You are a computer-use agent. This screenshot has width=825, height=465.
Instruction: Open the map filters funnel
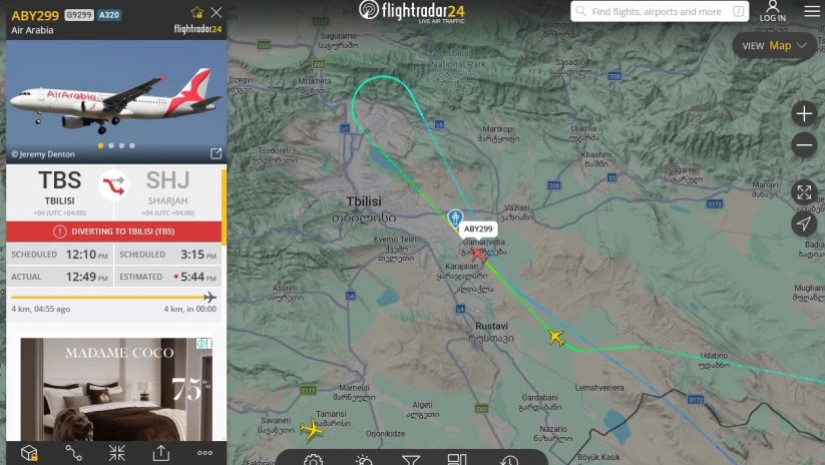point(410,460)
